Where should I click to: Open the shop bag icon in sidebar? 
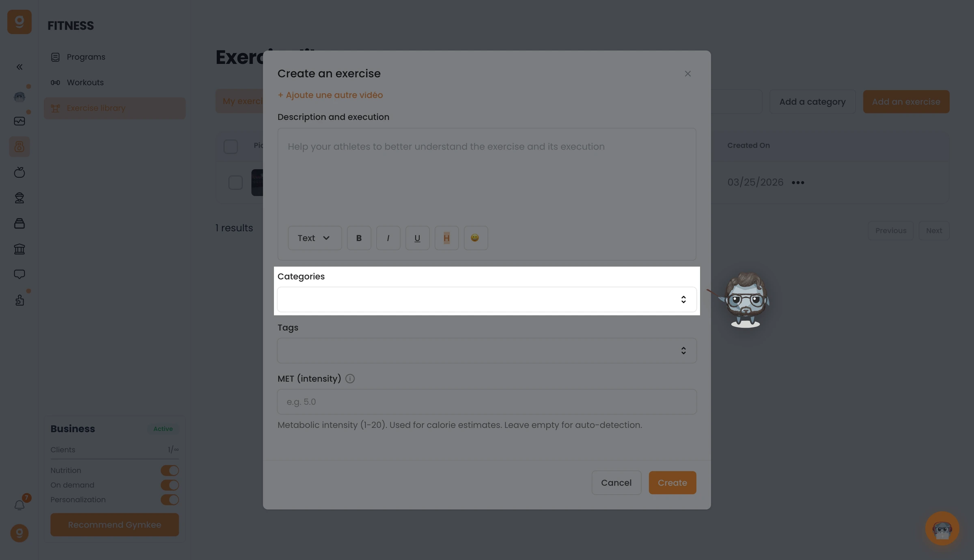[19, 223]
